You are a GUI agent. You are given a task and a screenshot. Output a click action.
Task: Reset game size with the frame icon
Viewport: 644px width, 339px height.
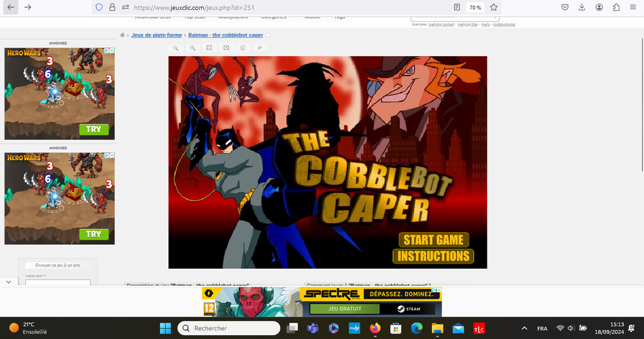(209, 48)
